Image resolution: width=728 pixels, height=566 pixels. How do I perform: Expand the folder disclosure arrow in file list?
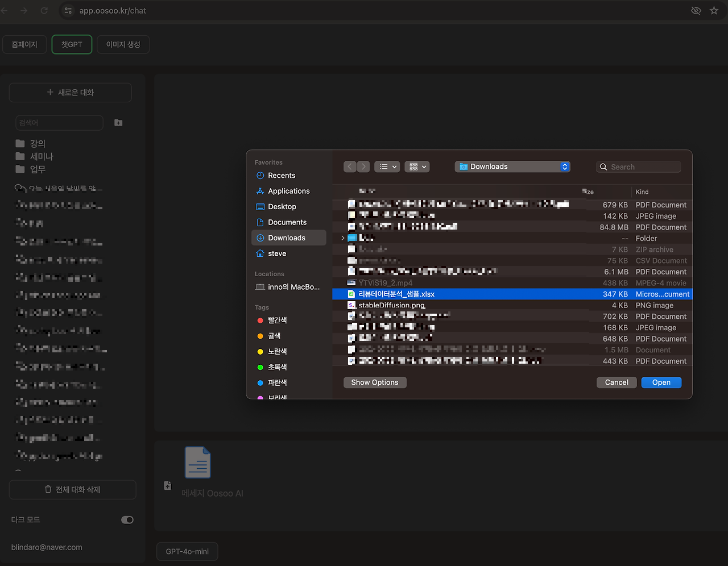(x=342, y=238)
